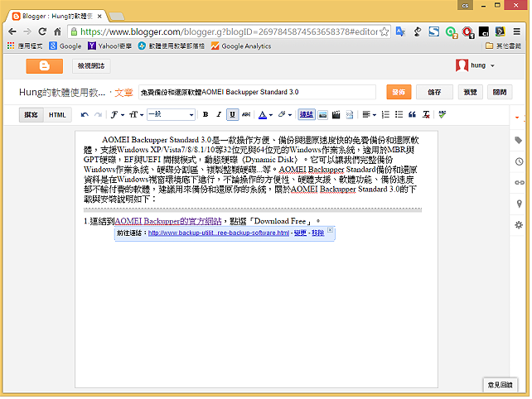Insert an image from the toolbar
The image size is (532, 399).
[x=323, y=115]
